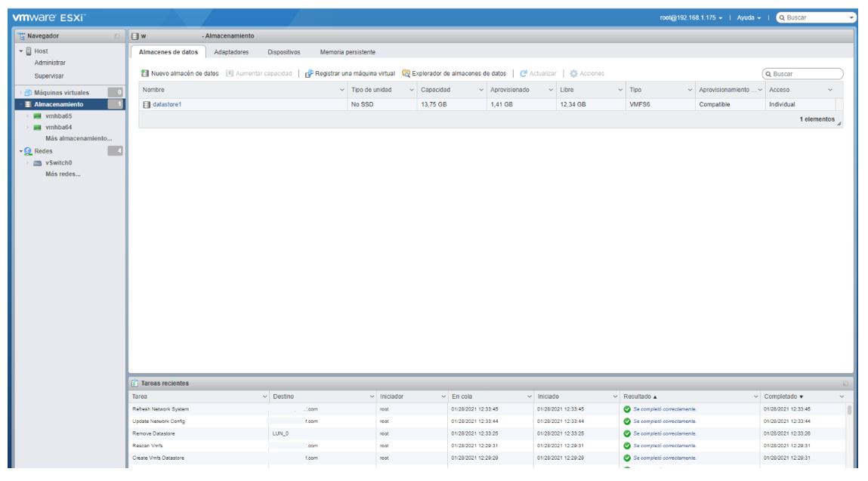Image resolution: width=868 pixels, height=481 pixels.
Task: Click the Tareas recientes collapse icon
Action: click(845, 383)
